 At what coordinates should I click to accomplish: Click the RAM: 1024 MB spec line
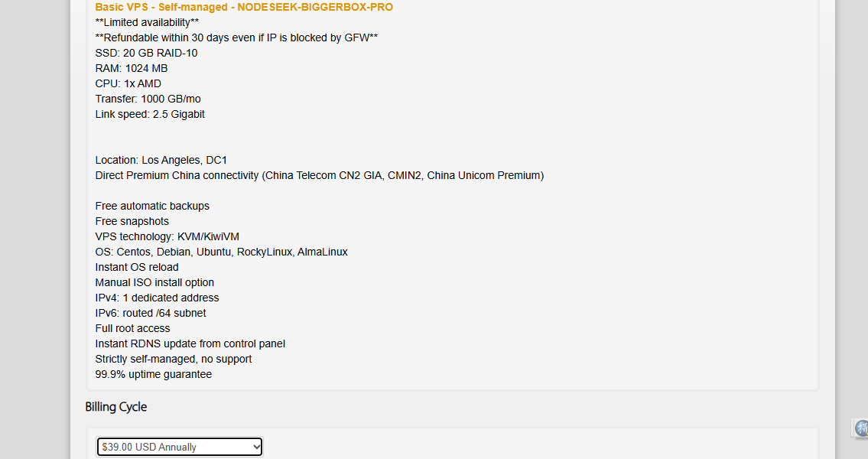coord(132,69)
